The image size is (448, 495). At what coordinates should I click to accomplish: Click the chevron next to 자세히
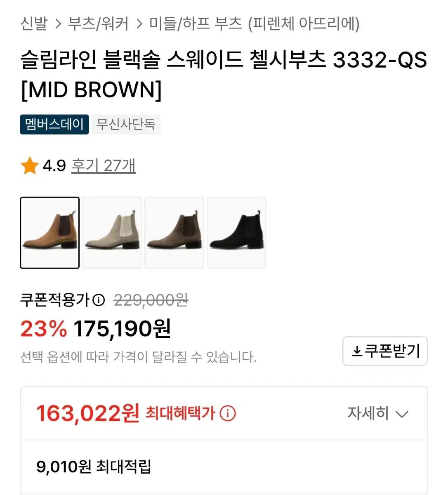tap(402, 414)
